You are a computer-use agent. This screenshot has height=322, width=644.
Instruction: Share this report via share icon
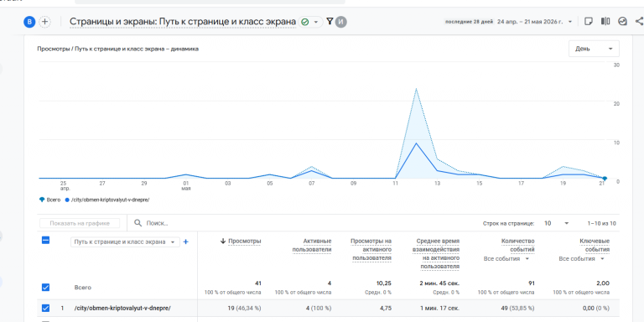click(x=639, y=21)
